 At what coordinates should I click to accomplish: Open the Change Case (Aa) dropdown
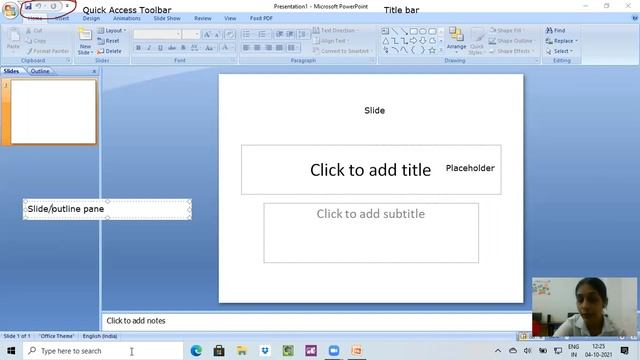tap(210, 48)
